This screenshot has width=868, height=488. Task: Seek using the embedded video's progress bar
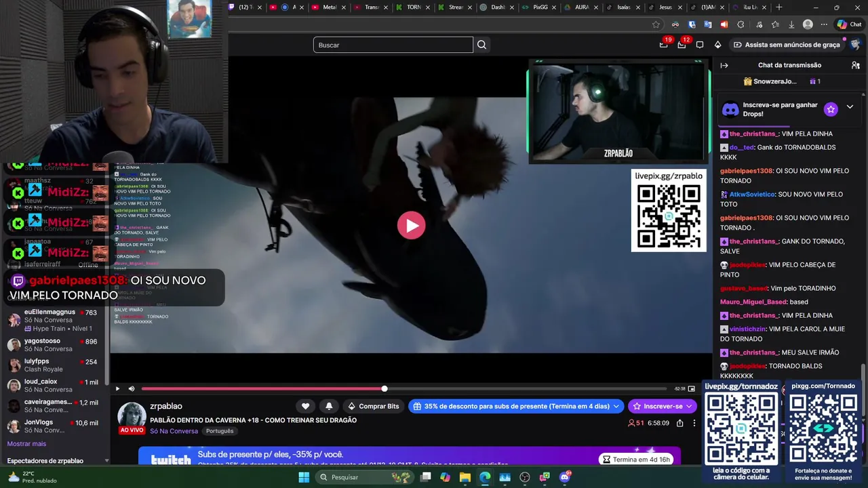(404, 388)
